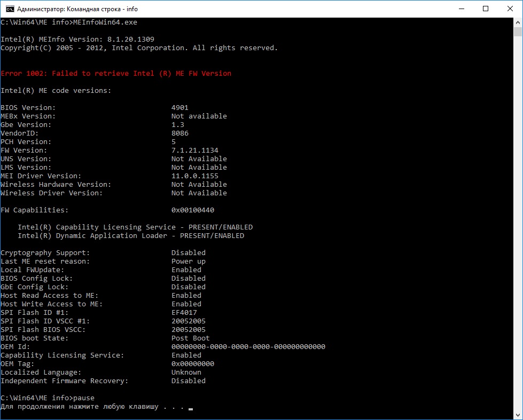The width and height of the screenshot is (523, 420).
Task: Click the Intel Corporation copyright line
Action: coord(139,48)
